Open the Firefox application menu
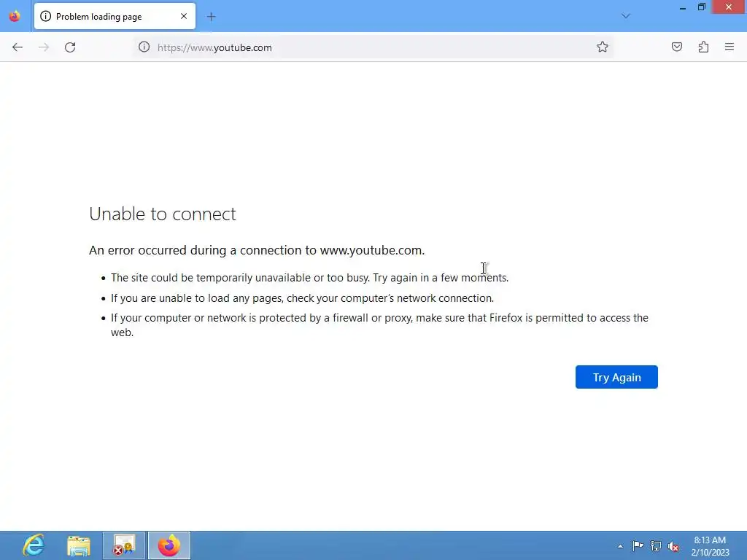 729,47
